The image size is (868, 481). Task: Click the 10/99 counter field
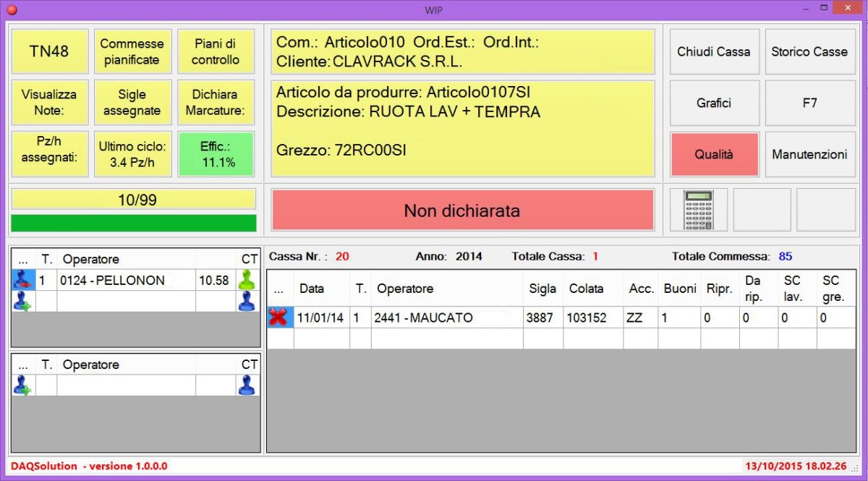coord(134,200)
